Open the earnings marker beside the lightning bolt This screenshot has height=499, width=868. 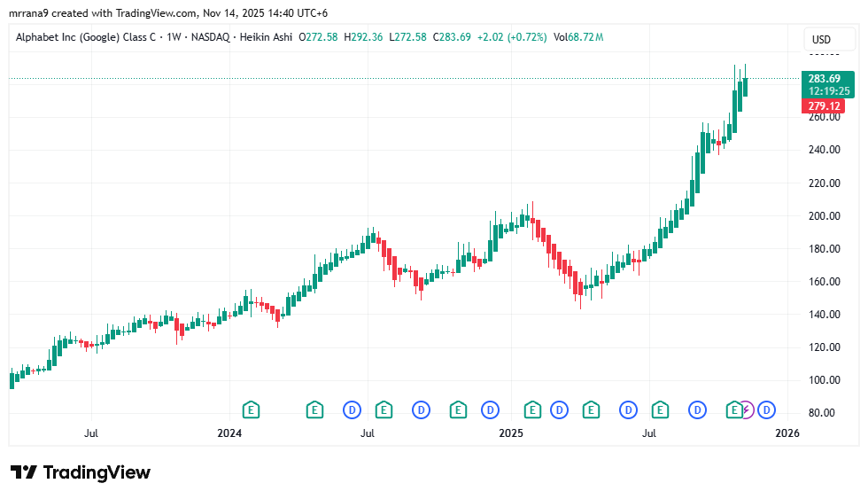733,409
